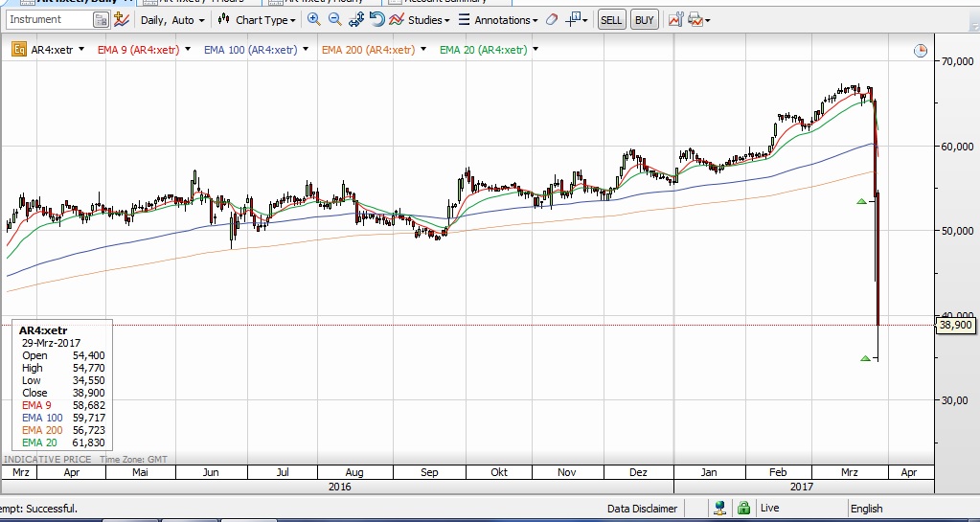Reset the chart with the undo arrow icon
This screenshot has height=522, width=980.
(x=376, y=19)
